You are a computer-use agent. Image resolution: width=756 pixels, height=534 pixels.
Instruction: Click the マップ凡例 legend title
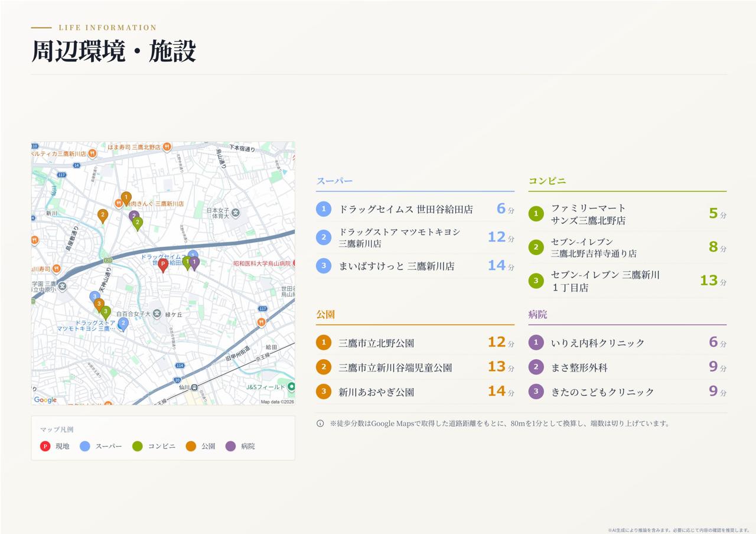tap(57, 429)
